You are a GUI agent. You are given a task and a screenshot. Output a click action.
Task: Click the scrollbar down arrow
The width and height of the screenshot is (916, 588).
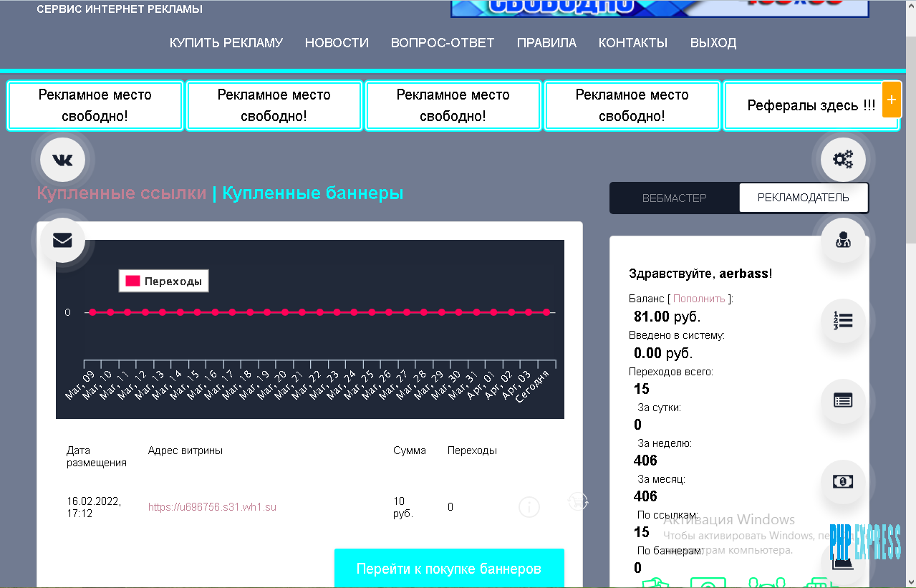coord(911,582)
